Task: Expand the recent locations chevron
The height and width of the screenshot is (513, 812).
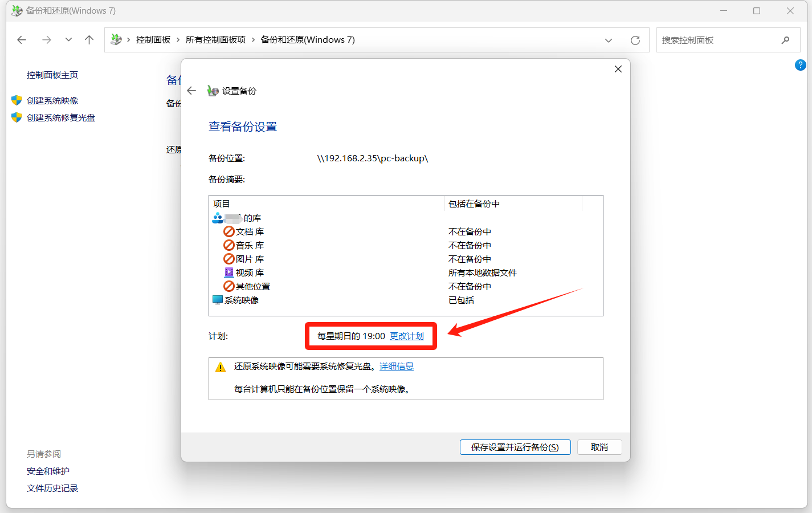Action: coord(68,40)
